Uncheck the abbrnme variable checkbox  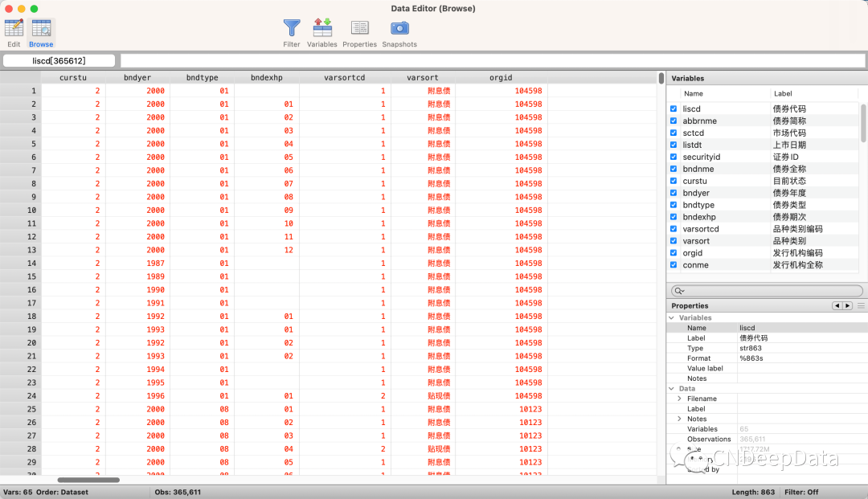674,121
